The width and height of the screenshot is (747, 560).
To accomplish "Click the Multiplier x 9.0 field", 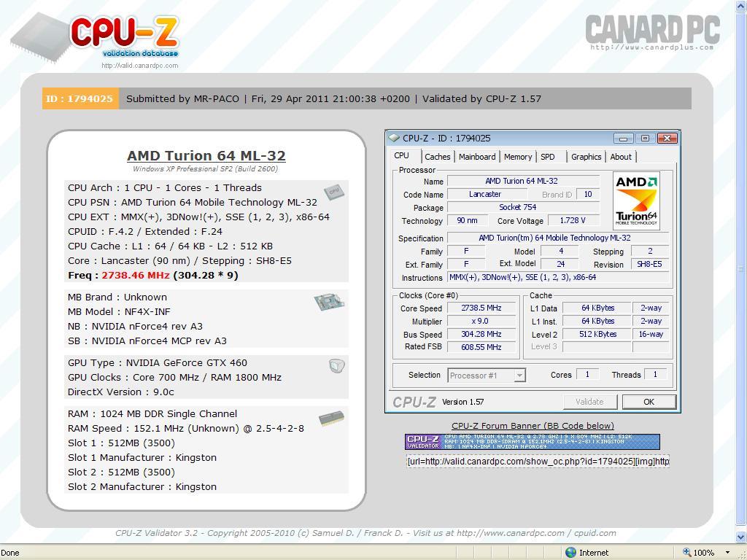I will point(481,321).
